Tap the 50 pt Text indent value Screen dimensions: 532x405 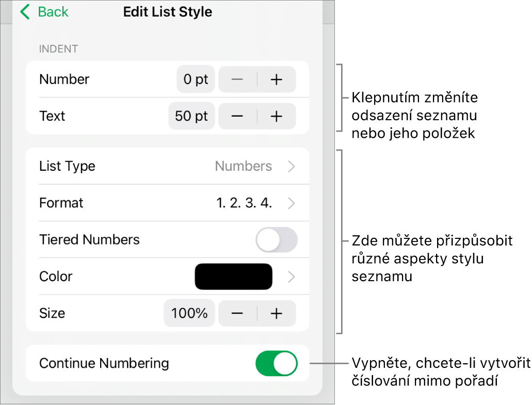click(x=191, y=116)
